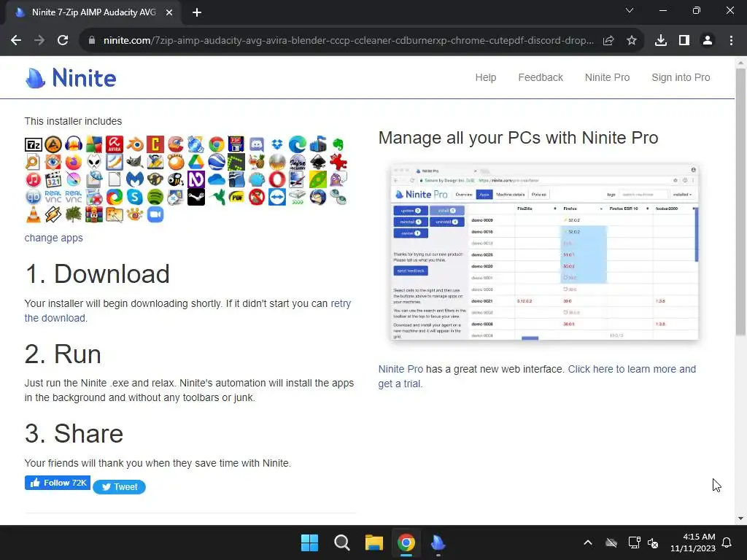Click the Facebook Follow 72K button
Viewport: 747px width, 560px height.
[57, 483]
